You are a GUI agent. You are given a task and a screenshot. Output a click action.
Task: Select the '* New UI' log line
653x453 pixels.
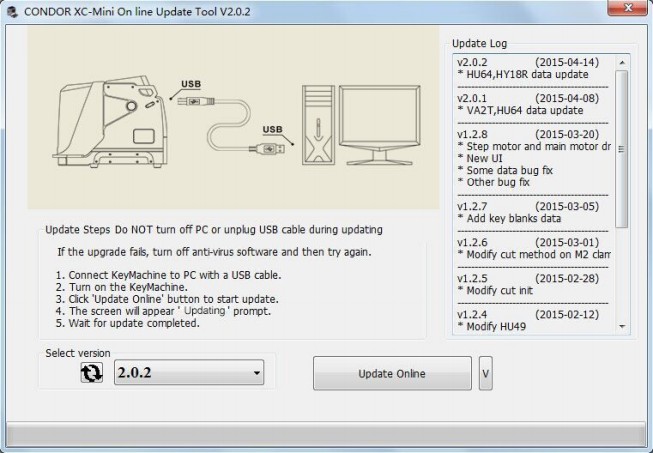click(x=480, y=159)
